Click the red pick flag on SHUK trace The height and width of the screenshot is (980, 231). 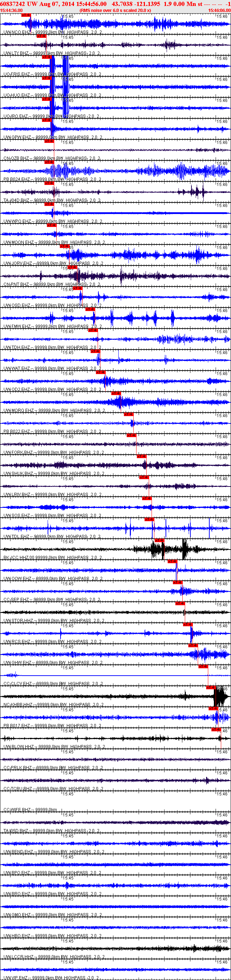[x=141, y=456]
